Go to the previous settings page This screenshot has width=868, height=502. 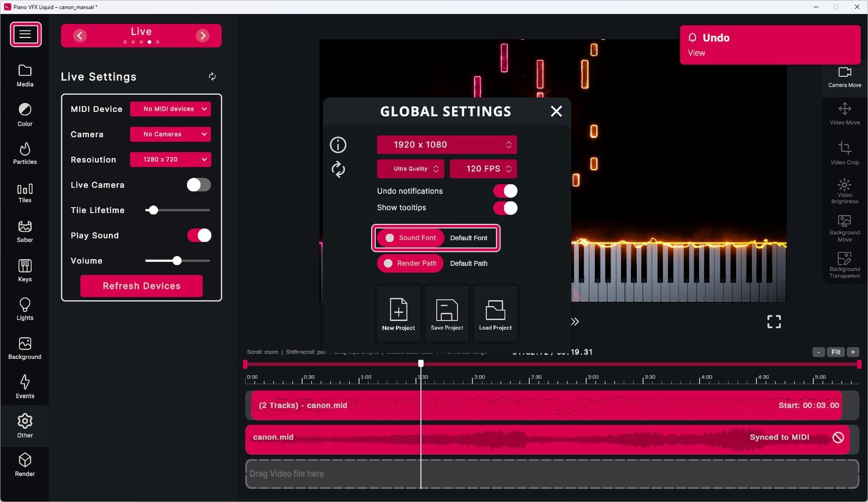80,36
